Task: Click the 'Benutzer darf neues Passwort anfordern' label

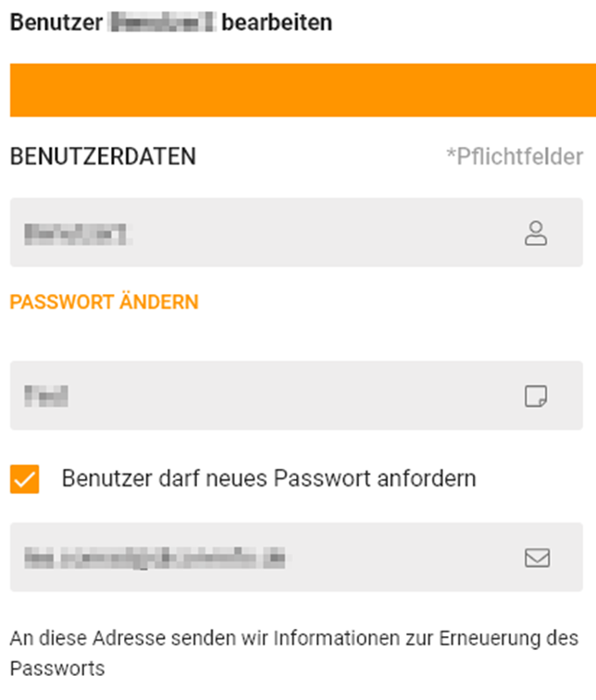Action: pos(268,479)
